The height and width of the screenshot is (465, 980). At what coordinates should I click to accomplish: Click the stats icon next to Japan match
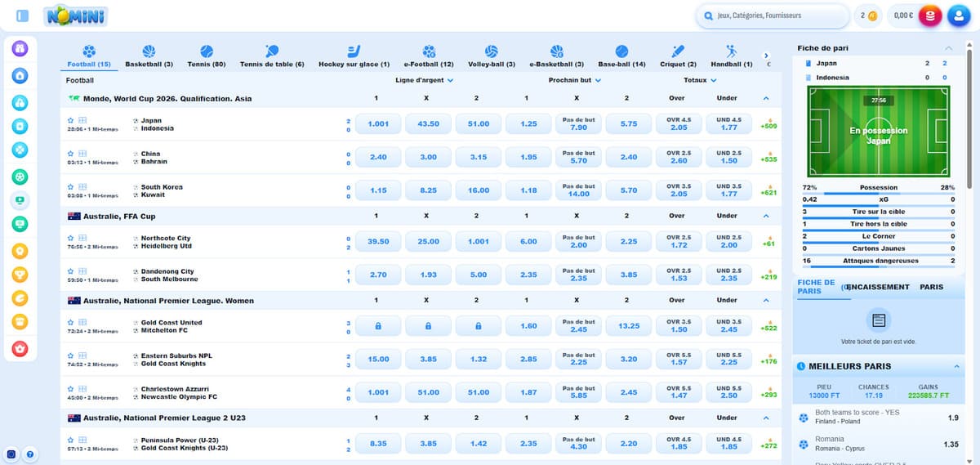(82, 119)
